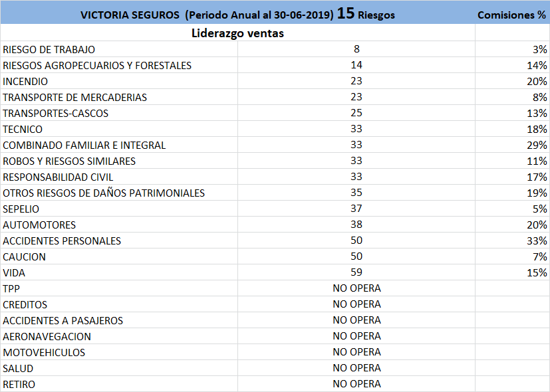550x392 pixels.
Task: Click the VICTORIA SEGUROS title header cell
Action: click(x=238, y=13)
